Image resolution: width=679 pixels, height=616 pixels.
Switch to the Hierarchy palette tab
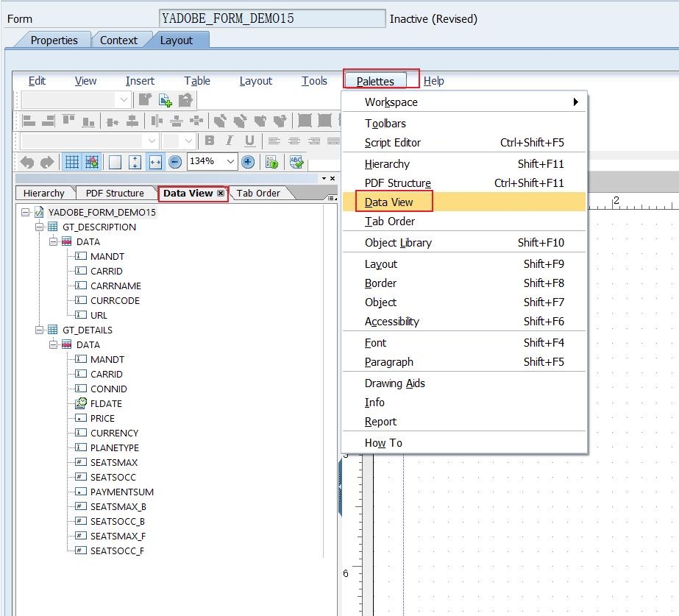click(x=44, y=194)
